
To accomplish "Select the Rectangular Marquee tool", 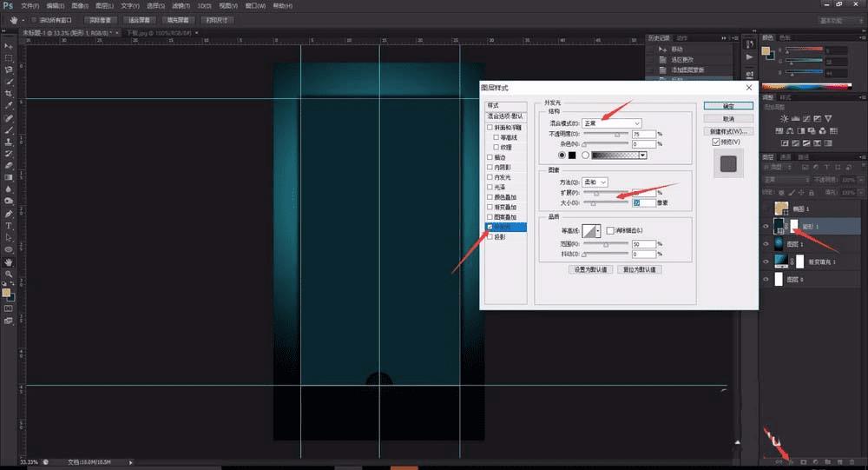I will click(9, 57).
